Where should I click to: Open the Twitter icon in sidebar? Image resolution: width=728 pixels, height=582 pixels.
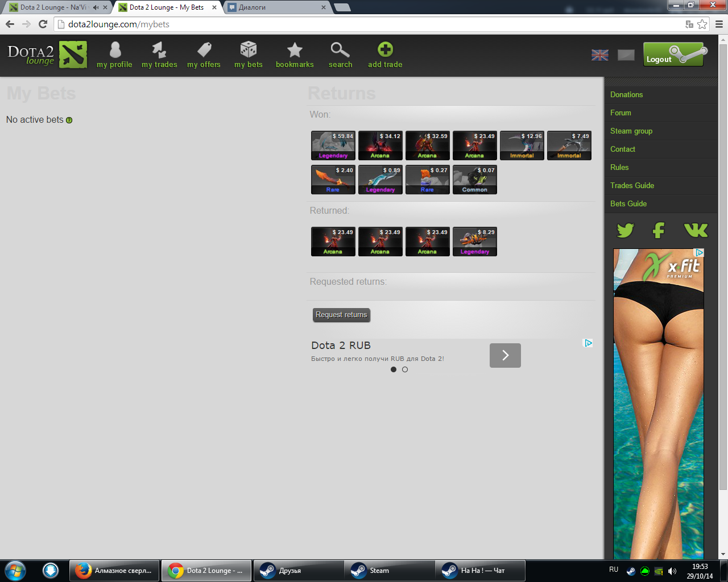(625, 230)
